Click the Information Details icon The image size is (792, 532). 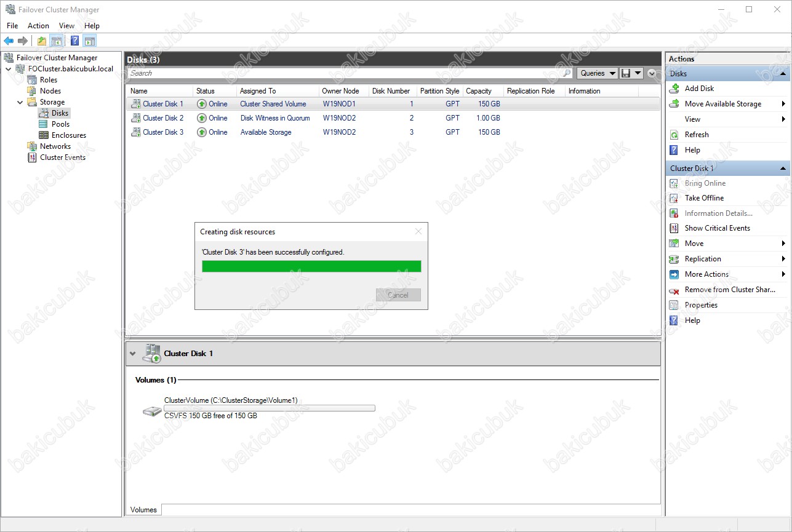674,213
